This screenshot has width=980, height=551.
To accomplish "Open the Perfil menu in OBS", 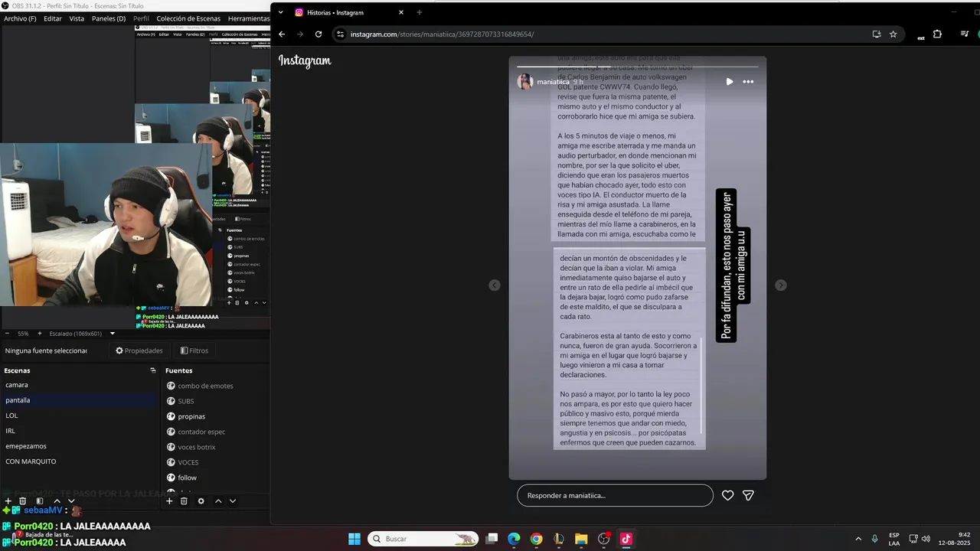I will click(141, 18).
